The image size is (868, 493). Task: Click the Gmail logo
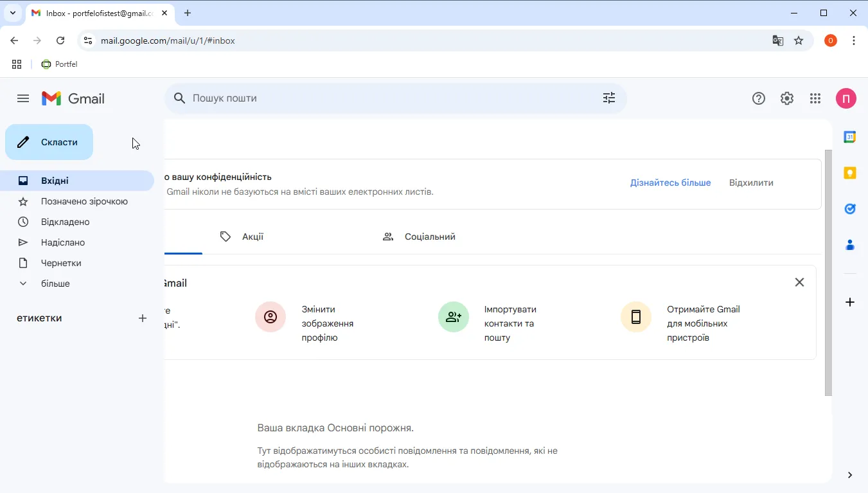(x=73, y=98)
